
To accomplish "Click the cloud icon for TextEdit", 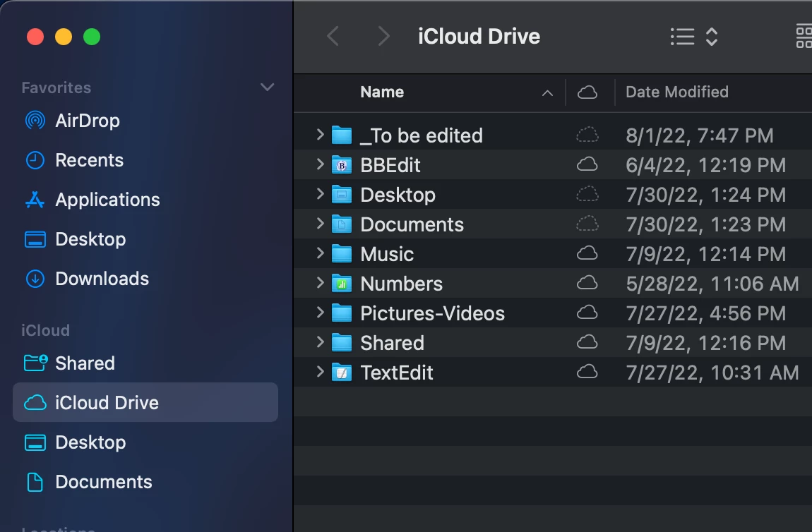I will pos(587,372).
